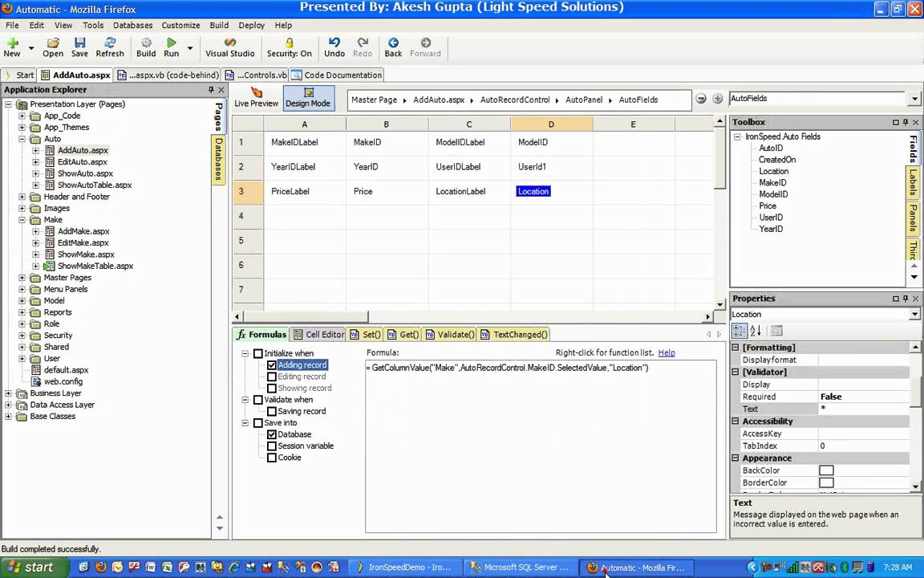Pin the Application Explorer panel
The width and height of the screenshot is (924, 578).
click(x=211, y=90)
